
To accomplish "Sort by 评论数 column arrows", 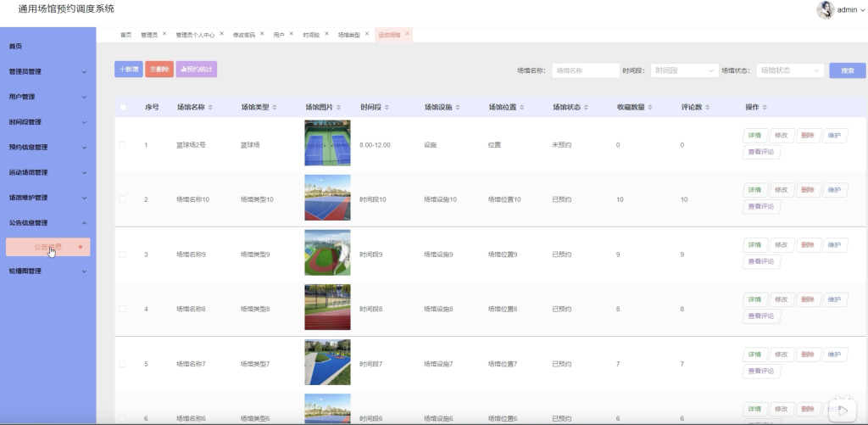I will coord(708,108).
